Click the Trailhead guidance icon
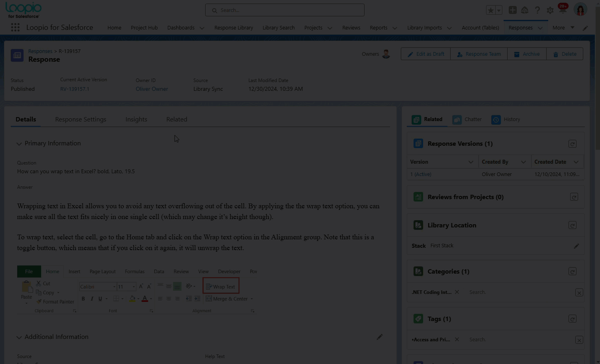 tap(525, 10)
